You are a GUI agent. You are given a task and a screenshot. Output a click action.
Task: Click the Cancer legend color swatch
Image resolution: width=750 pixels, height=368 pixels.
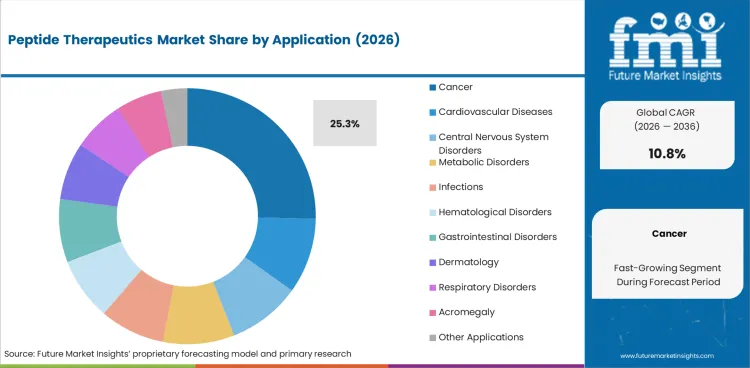[x=432, y=87]
